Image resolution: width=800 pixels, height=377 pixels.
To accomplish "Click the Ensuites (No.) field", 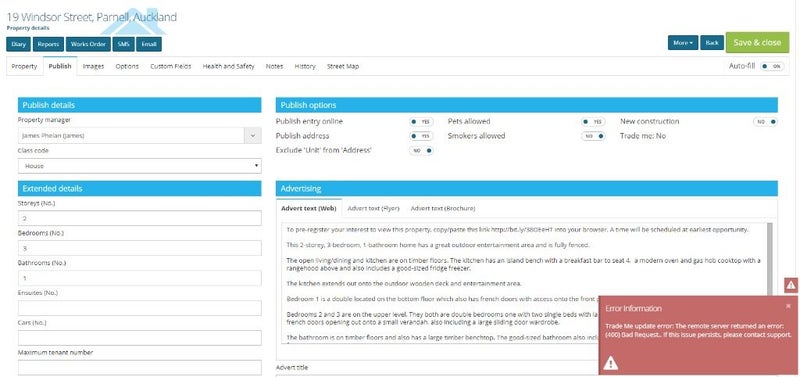I will coord(139,308).
